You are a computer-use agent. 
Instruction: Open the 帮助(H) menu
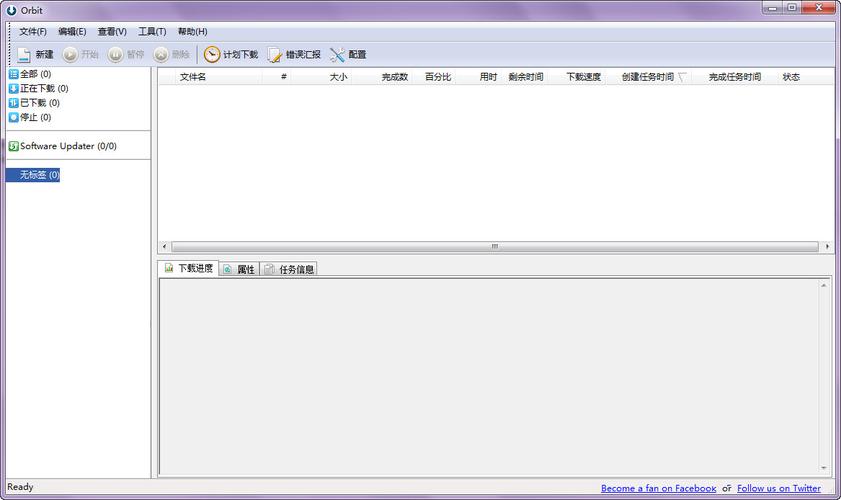[x=193, y=32]
